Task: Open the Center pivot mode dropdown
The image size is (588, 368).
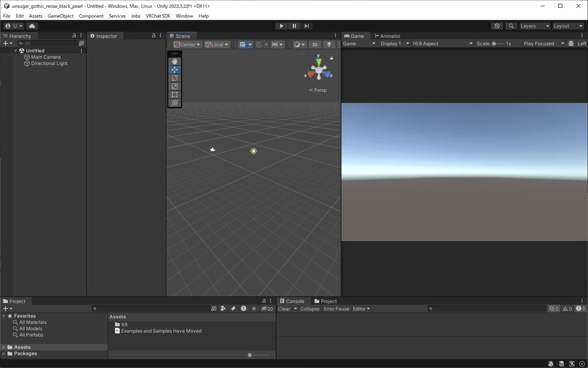Action: (187, 45)
